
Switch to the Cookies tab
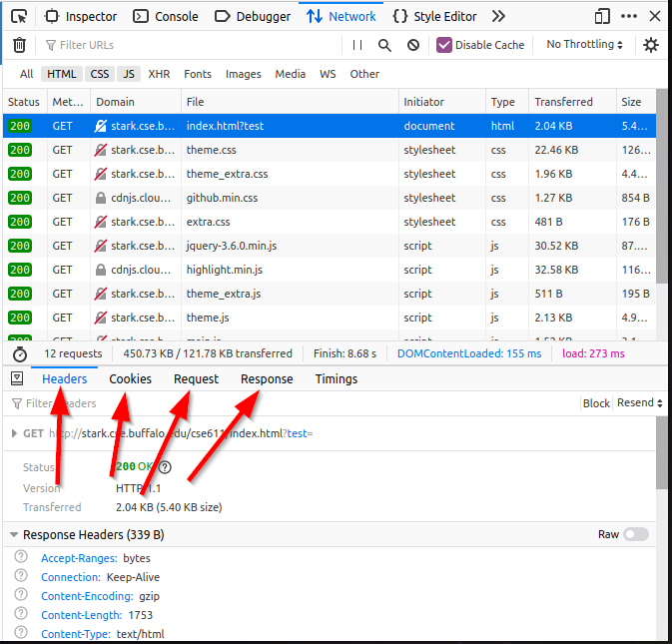coord(130,379)
